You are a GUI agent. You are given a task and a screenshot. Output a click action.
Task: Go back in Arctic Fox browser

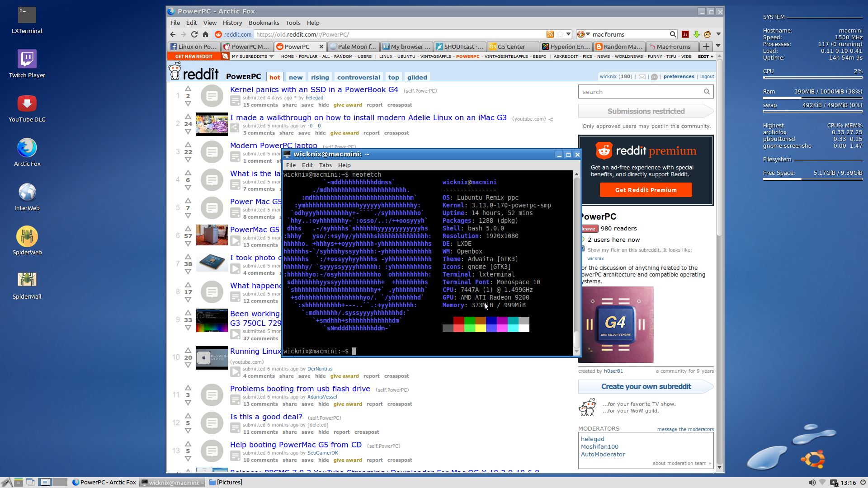[x=173, y=34]
